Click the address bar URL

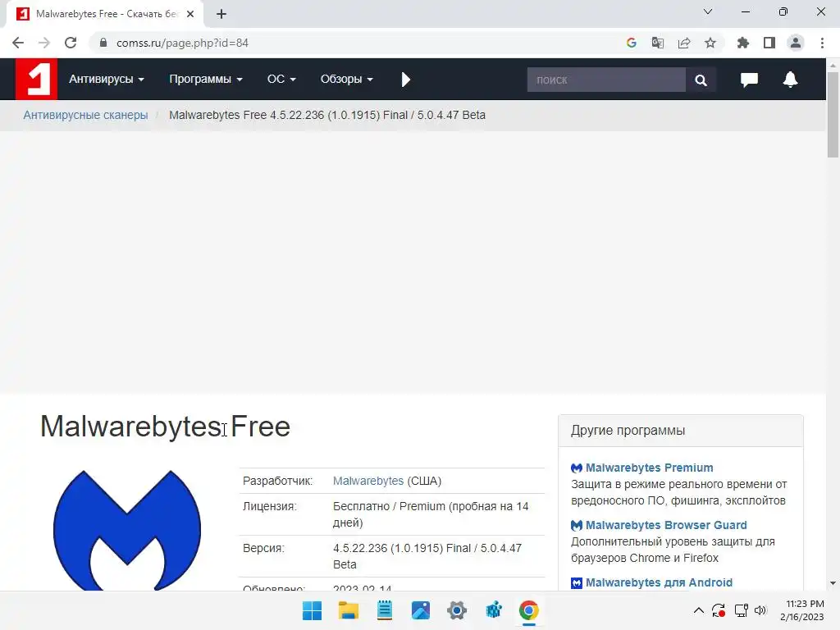(x=182, y=43)
